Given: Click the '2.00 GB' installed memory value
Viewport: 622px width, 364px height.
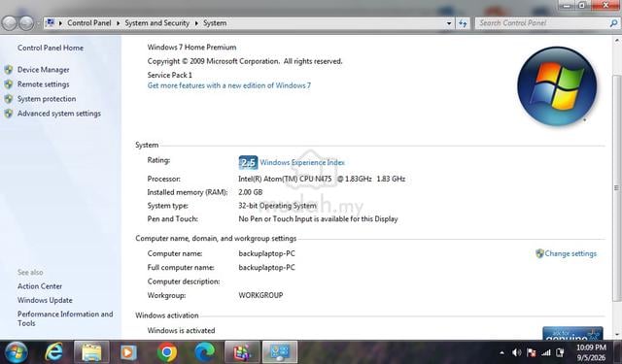Looking at the screenshot, I should [251, 192].
